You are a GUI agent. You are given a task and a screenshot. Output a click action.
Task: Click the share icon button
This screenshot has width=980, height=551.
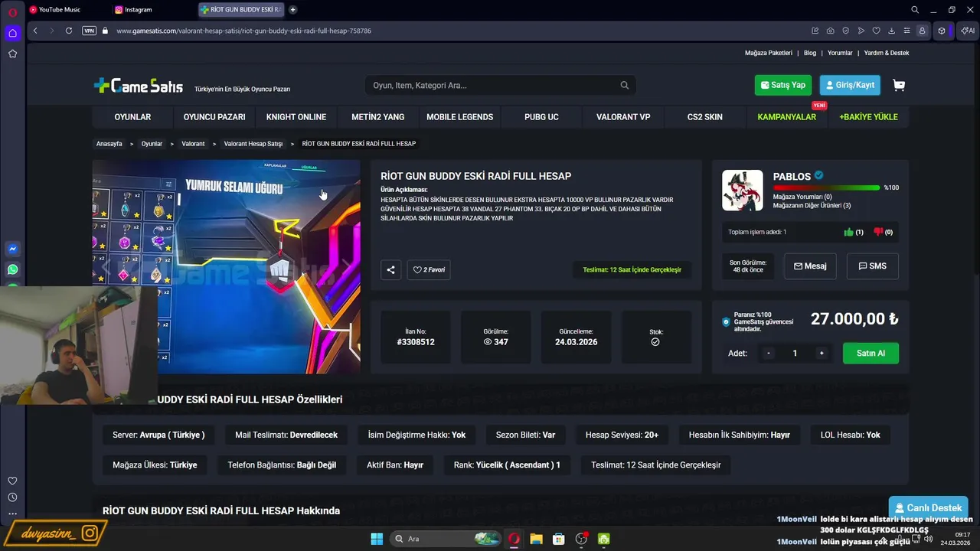390,269
